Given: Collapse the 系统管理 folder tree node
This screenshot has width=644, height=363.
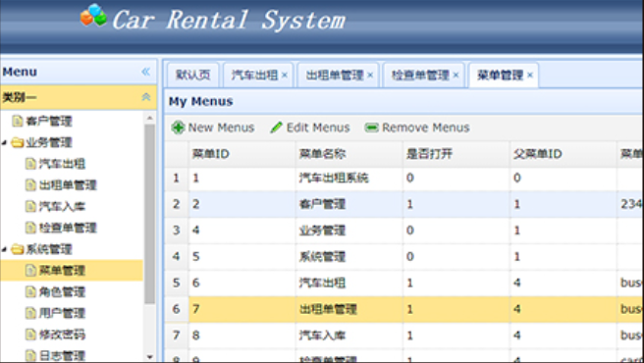Looking at the screenshot, I should 4,249.
